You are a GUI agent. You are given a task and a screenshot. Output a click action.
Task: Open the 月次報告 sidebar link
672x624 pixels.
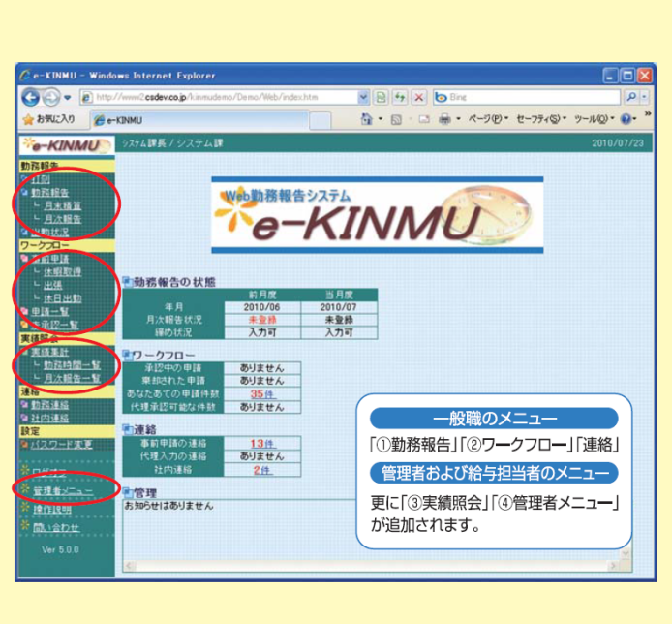click(63, 219)
